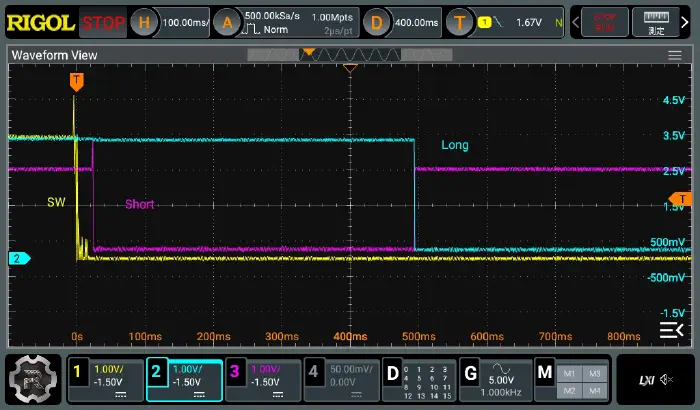Open the Waveform View hamburger menu
Viewport: 700px width, 410px height.
point(679,57)
